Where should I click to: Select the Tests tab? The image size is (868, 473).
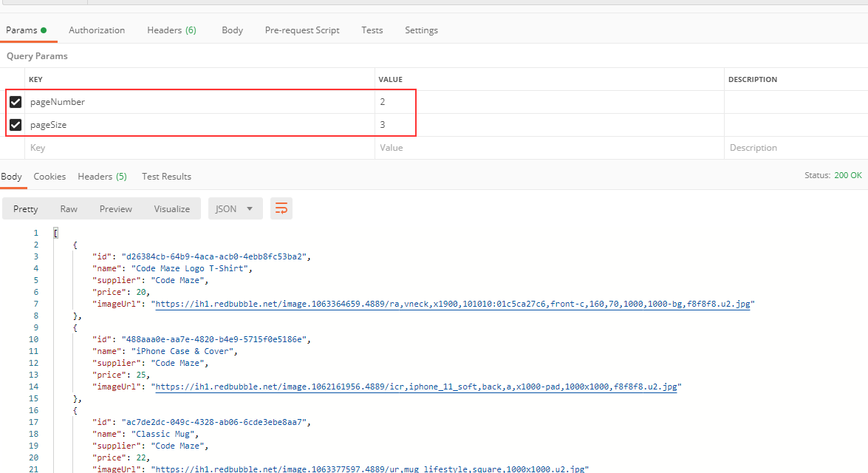pyautogui.click(x=372, y=30)
